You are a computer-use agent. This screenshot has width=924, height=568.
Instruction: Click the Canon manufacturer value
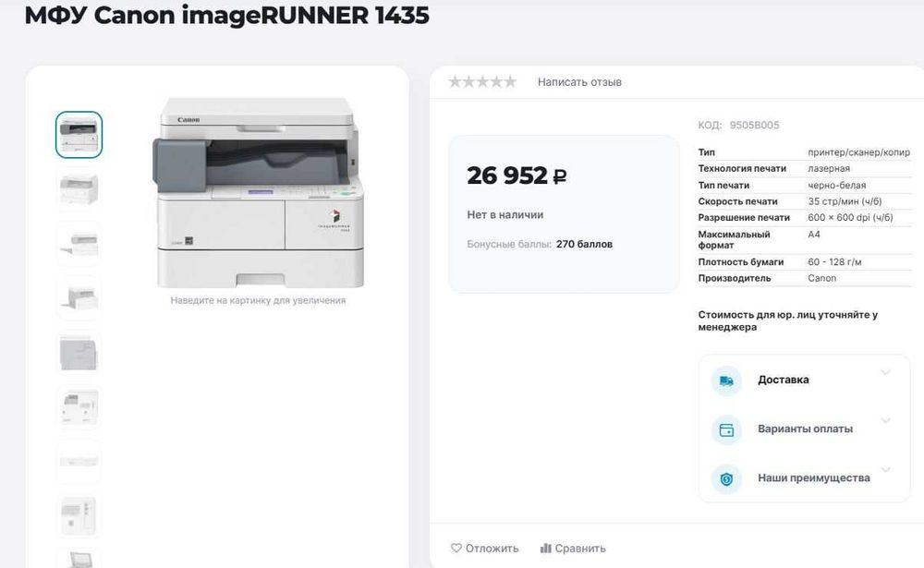821,278
